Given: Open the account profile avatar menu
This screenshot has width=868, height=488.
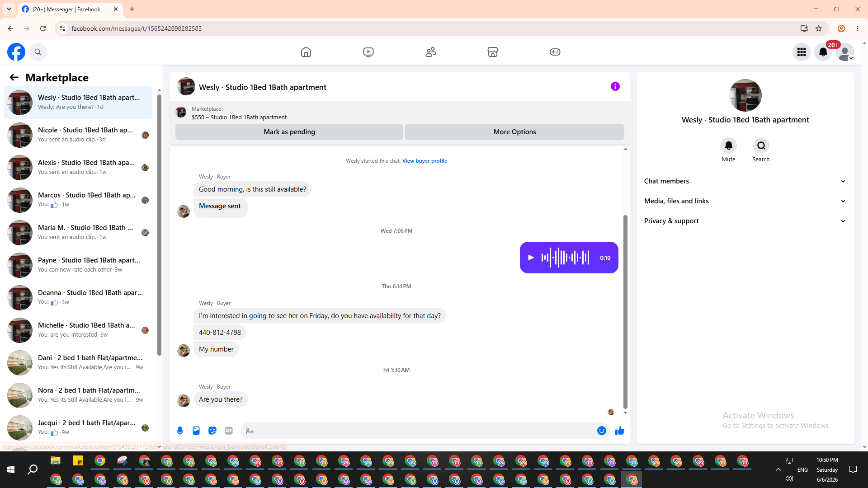Looking at the screenshot, I should [845, 52].
